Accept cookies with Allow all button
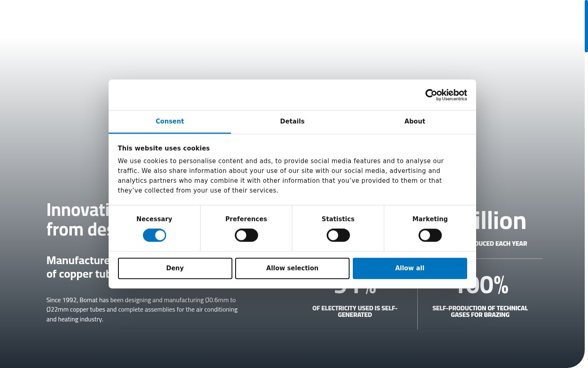The height and width of the screenshot is (368, 588). tap(410, 268)
